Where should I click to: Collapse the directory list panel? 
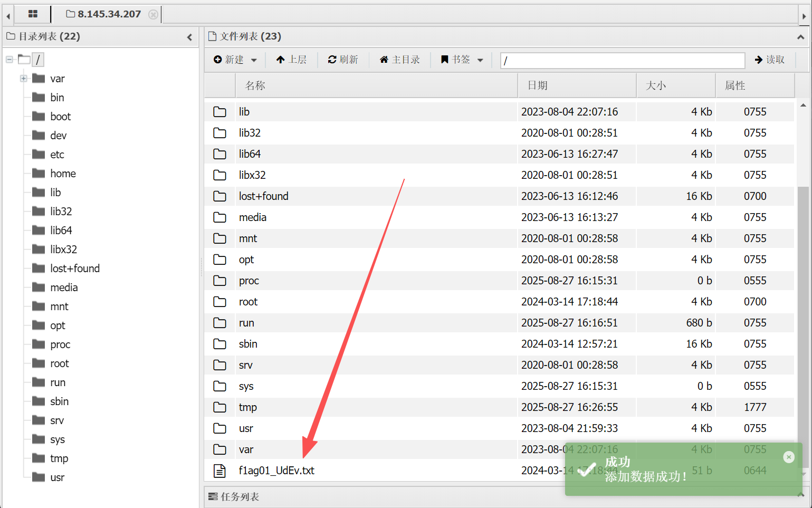tap(189, 37)
